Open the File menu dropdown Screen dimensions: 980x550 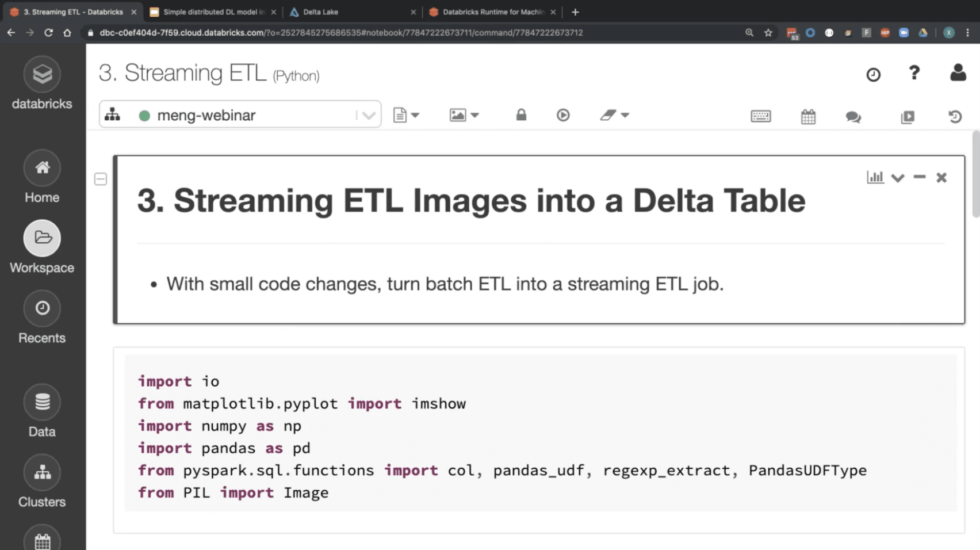[406, 115]
